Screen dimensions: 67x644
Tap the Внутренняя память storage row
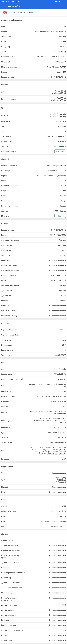[x=33, y=99]
